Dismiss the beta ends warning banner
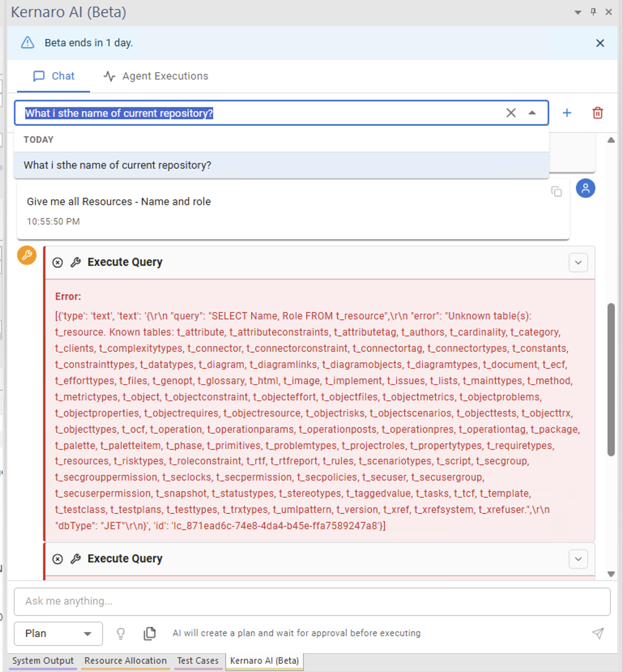This screenshot has width=623, height=672. [600, 43]
